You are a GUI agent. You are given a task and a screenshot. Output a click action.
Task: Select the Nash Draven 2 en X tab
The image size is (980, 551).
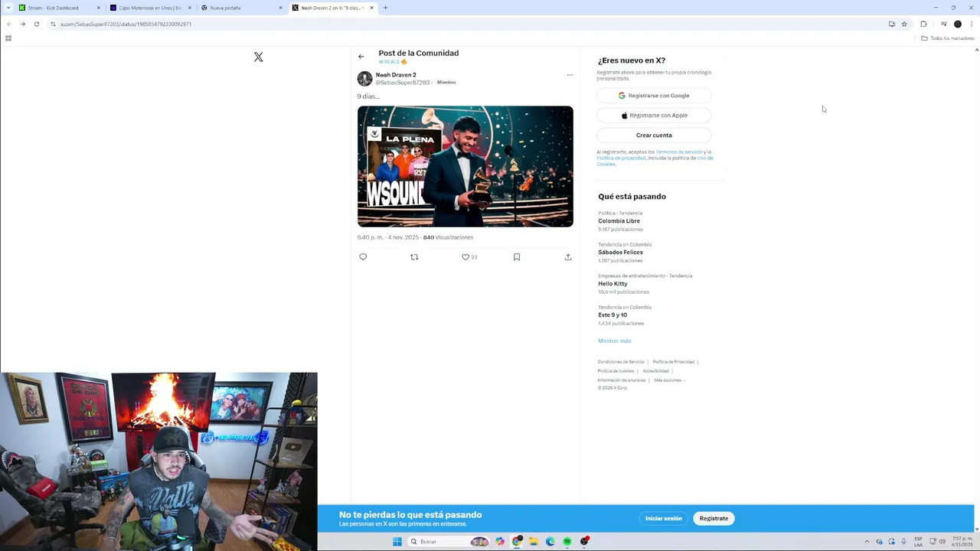(332, 8)
